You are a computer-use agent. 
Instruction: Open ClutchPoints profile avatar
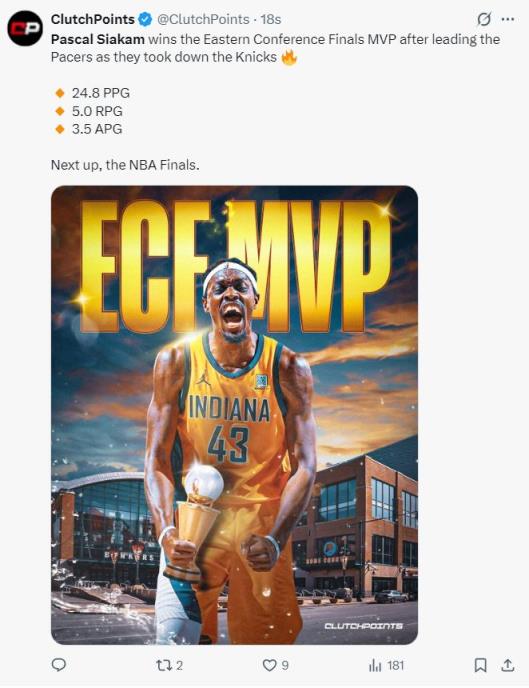pos(25,28)
